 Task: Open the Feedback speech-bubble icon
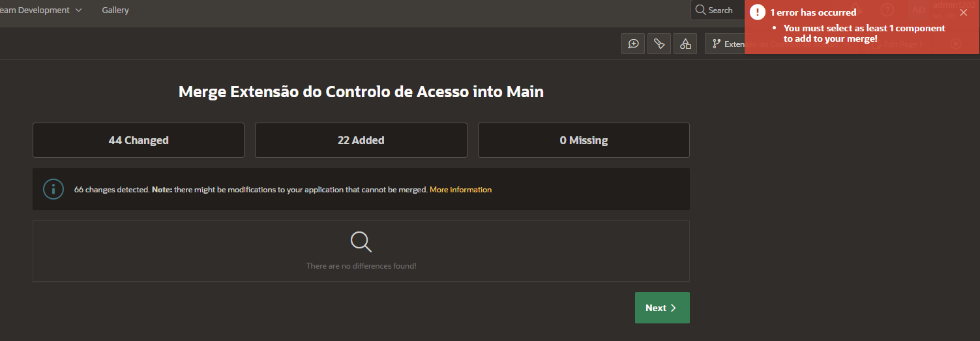coord(633,44)
